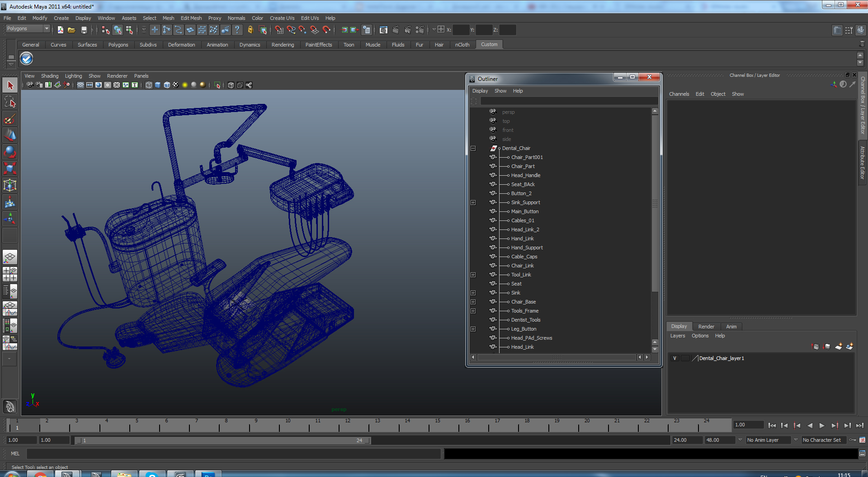Enable snap to grids icon
The width and height of the screenshot is (868, 477).
pyautogui.click(x=279, y=30)
